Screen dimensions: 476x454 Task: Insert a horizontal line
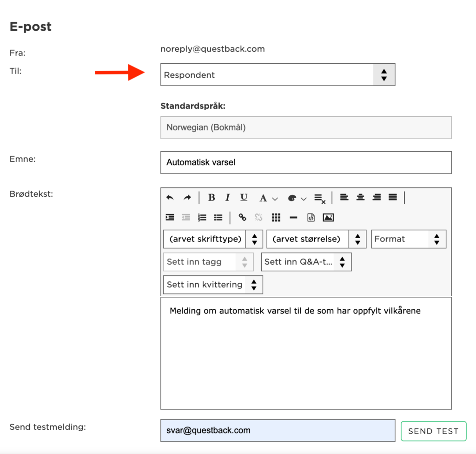click(293, 218)
